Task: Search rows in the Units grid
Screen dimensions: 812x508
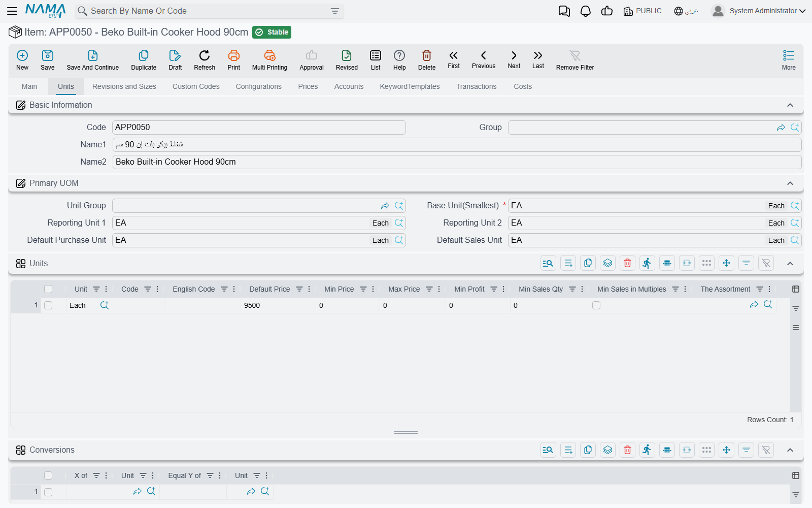Action: 549,263
